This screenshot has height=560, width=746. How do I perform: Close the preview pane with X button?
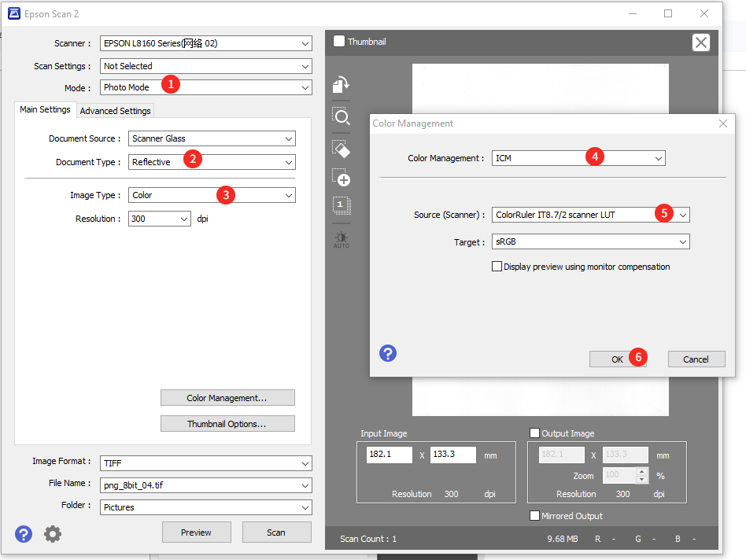pyautogui.click(x=701, y=42)
